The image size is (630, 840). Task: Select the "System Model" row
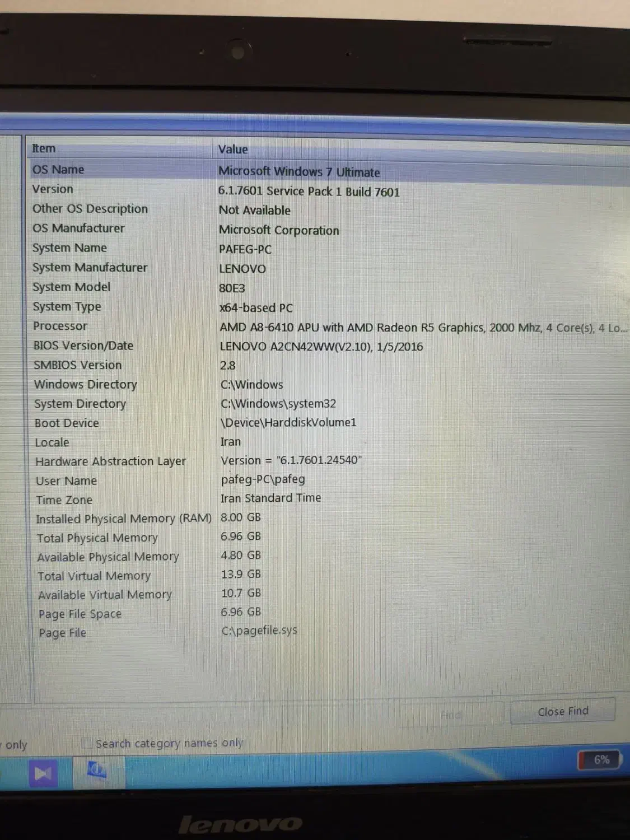(x=328, y=287)
